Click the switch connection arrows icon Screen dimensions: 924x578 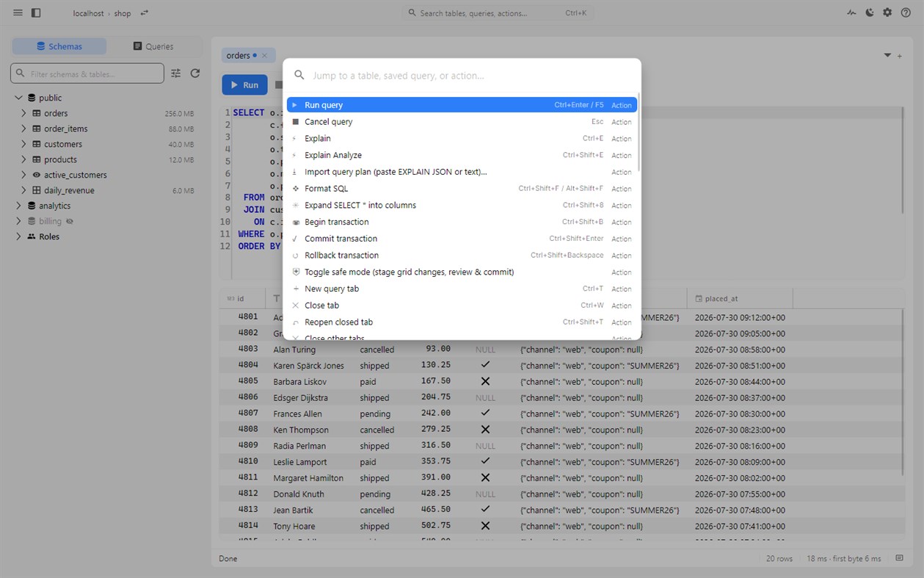point(145,13)
